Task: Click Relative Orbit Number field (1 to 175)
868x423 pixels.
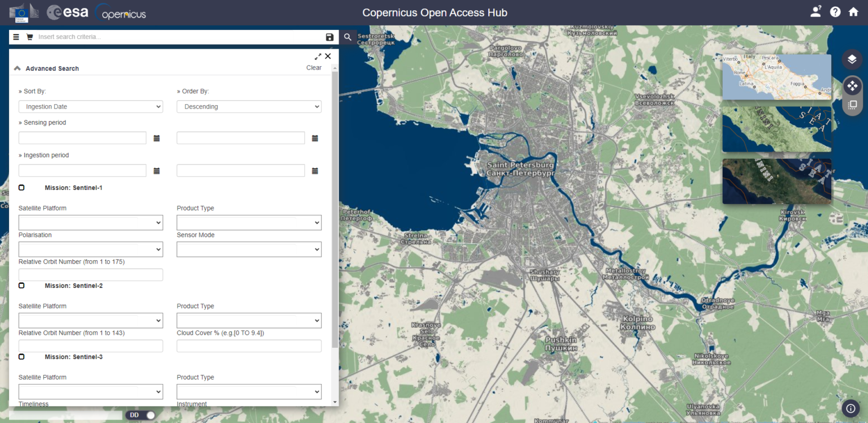Action: point(91,275)
